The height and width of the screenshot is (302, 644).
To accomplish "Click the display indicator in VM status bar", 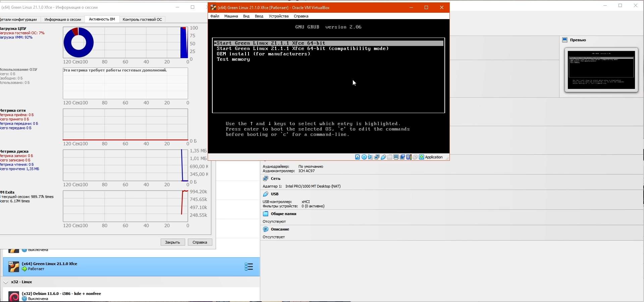I will (x=396, y=157).
